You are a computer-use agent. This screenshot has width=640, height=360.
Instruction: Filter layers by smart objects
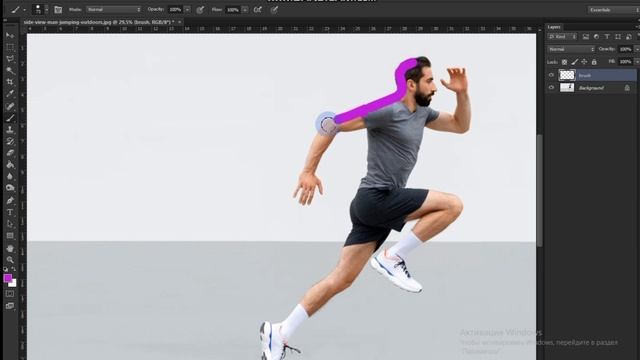[629, 37]
